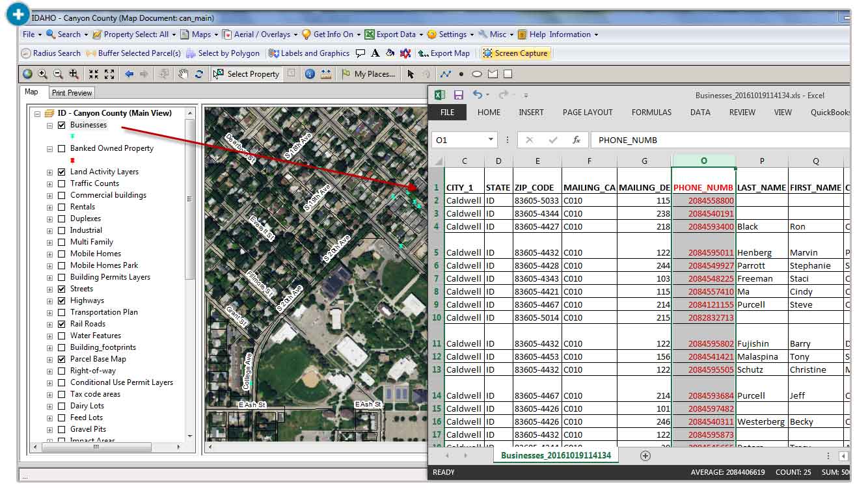Collapse the Businesses layer node

tap(49, 125)
